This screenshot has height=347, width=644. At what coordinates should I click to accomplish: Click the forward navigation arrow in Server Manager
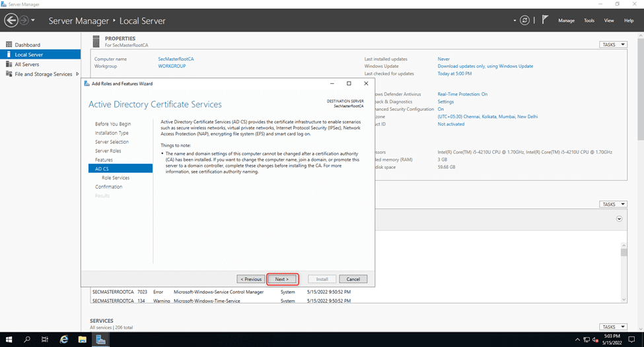[24, 20]
